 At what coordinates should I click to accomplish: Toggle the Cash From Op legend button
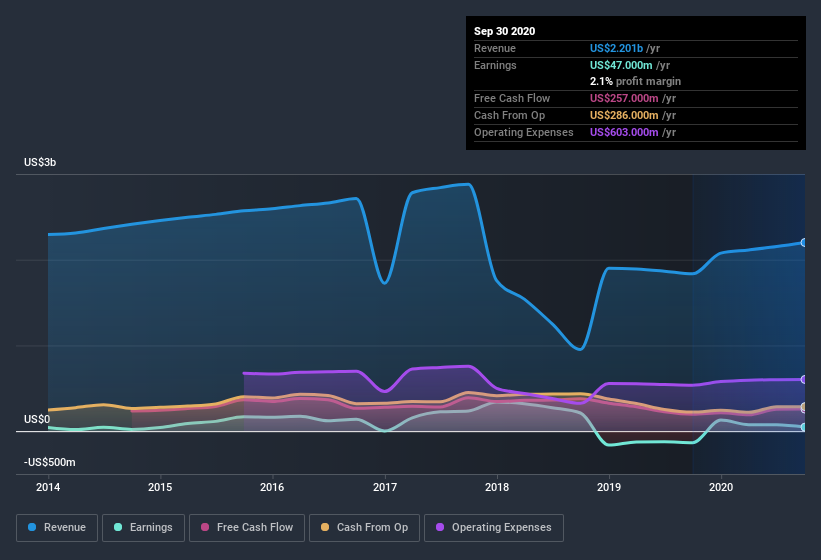pyautogui.click(x=364, y=528)
